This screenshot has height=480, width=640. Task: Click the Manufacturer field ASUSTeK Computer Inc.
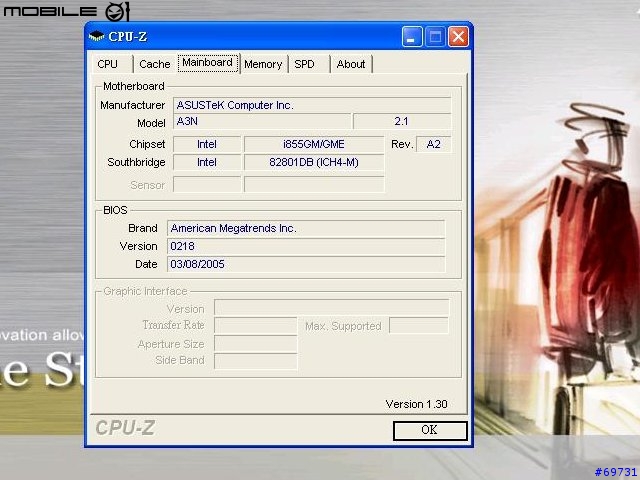pyautogui.click(x=312, y=105)
